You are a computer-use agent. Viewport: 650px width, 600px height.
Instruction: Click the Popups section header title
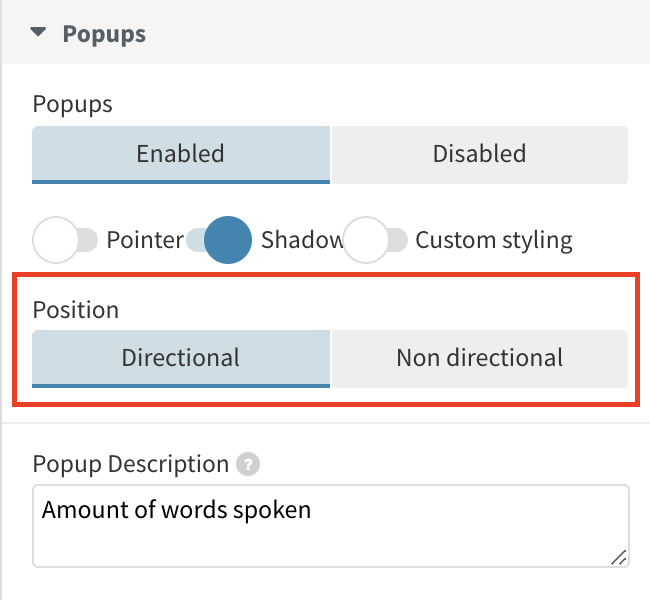point(104,33)
